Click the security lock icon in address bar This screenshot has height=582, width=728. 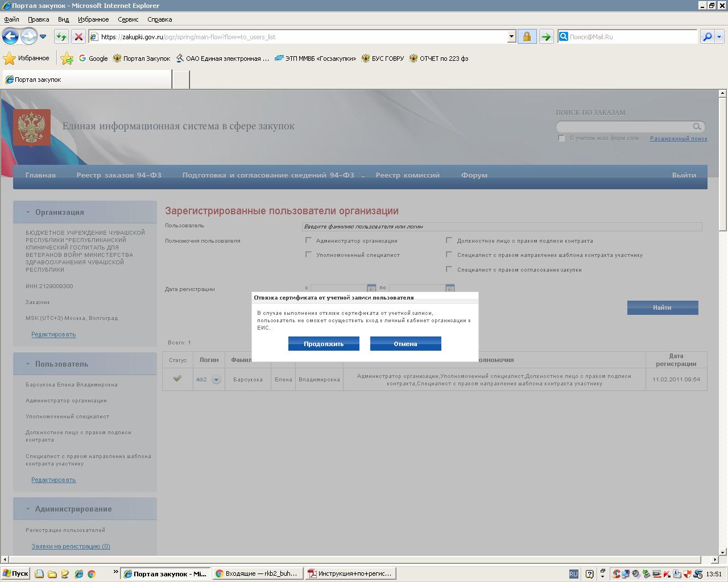(527, 37)
